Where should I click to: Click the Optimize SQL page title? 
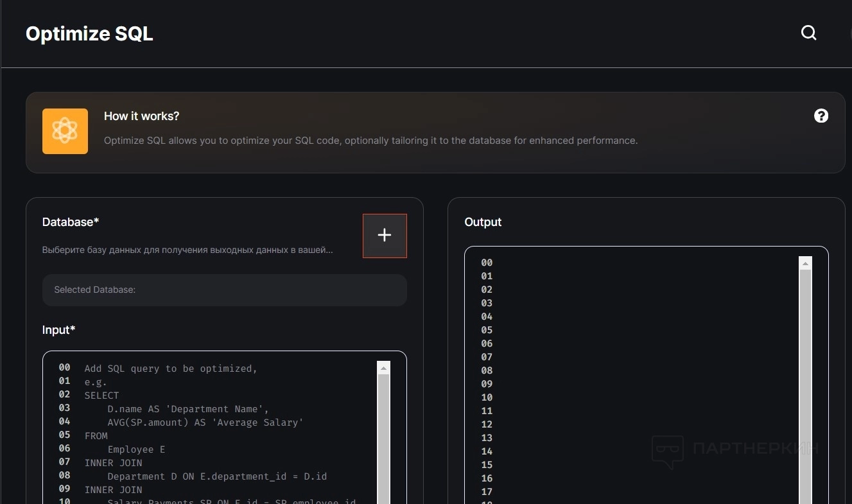pos(89,34)
